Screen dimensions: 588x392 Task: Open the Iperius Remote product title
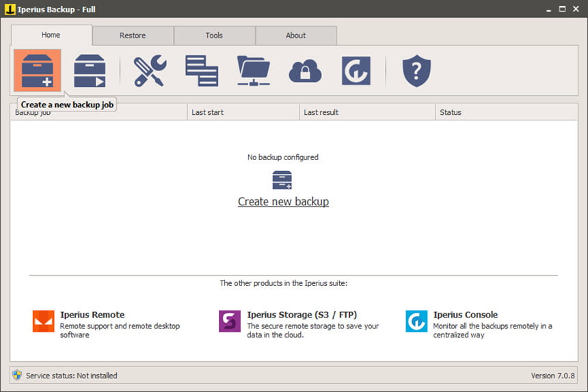[92, 315]
